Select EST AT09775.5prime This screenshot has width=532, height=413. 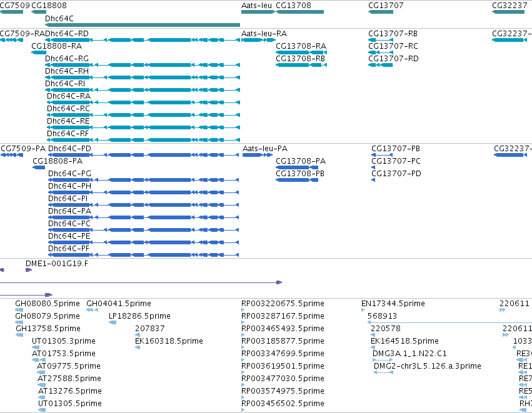41,372
